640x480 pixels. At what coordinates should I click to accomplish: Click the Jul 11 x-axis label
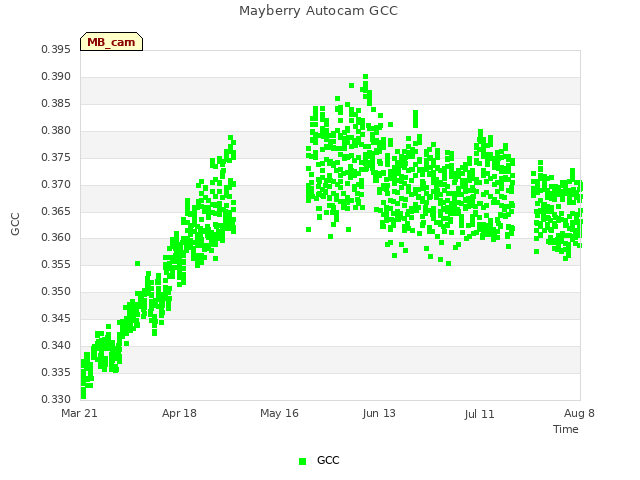pos(479,414)
